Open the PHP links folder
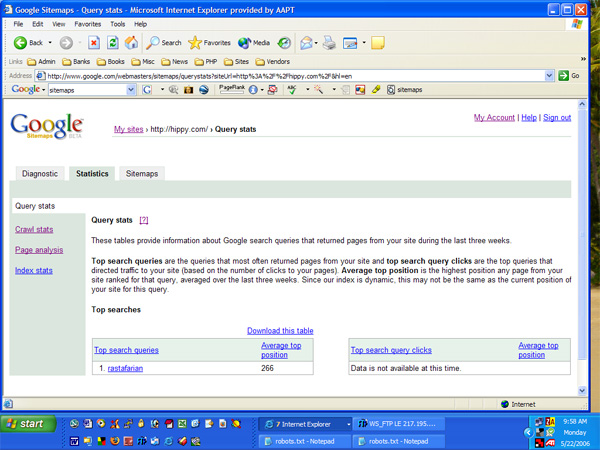The height and width of the screenshot is (450, 600). [x=206, y=62]
